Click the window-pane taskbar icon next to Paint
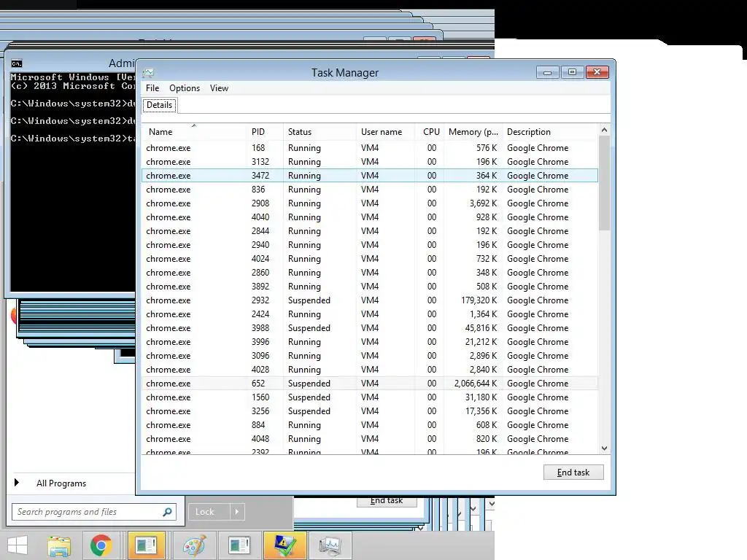Screen dimensions: 747x560 [239, 545]
